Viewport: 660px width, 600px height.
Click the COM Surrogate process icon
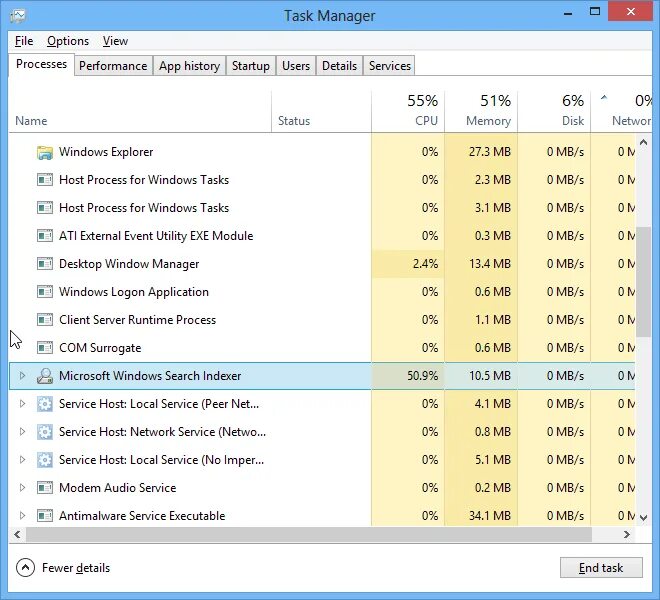pos(45,348)
